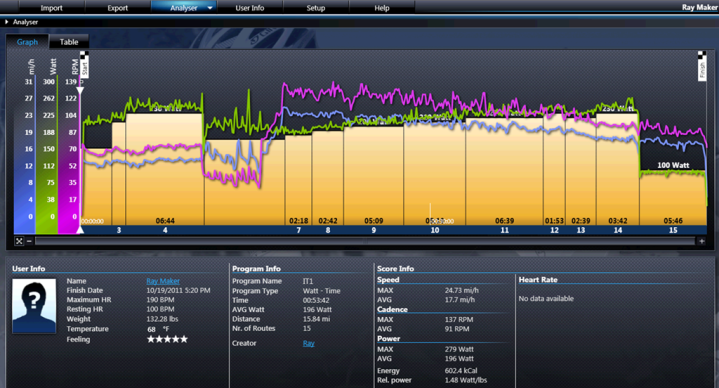Screen dimensions: 719x388
Task: Select segment 9 on the timeline
Action: [x=374, y=230]
